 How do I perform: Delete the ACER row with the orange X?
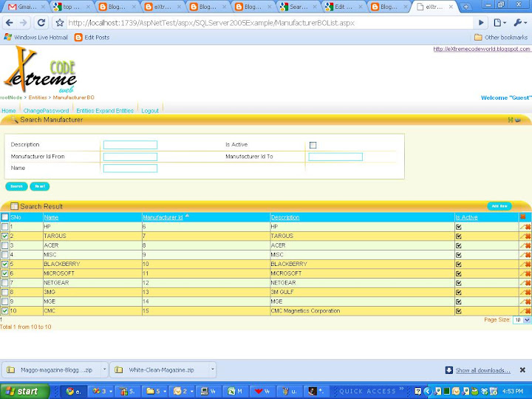[528, 245]
